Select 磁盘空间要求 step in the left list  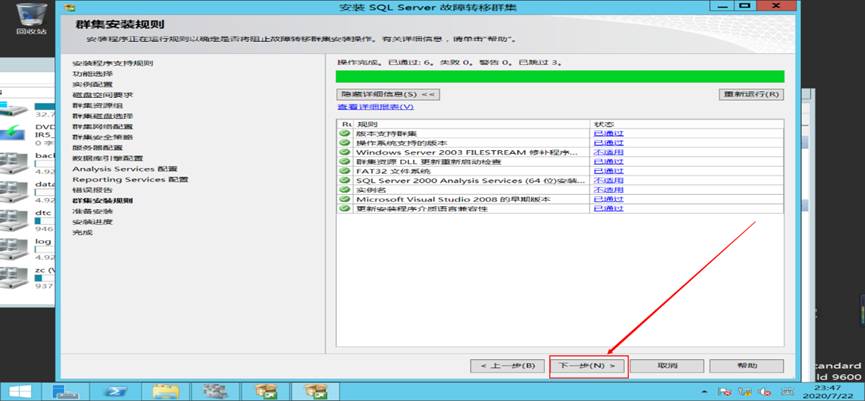click(103, 95)
